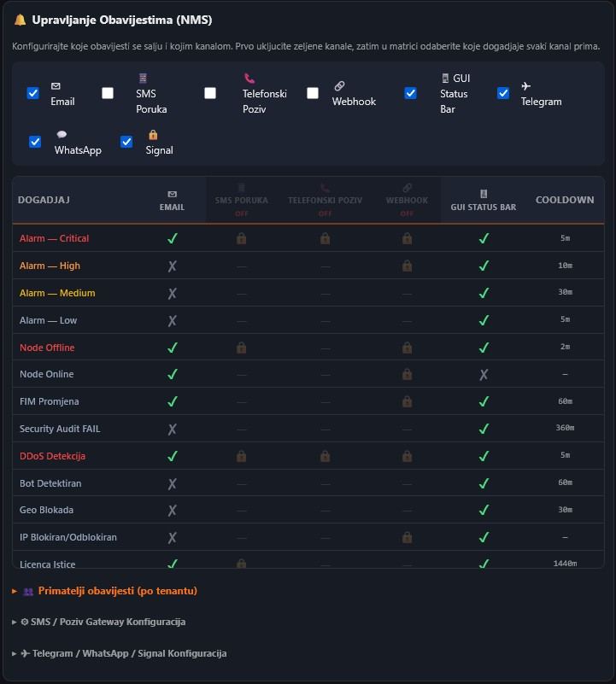Click the Email column header
Viewport: 616px width, 684px height.
pyautogui.click(x=172, y=201)
